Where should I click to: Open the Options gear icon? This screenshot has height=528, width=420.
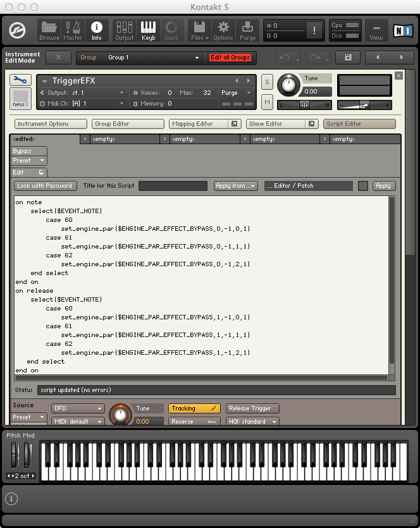pos(223,30)
